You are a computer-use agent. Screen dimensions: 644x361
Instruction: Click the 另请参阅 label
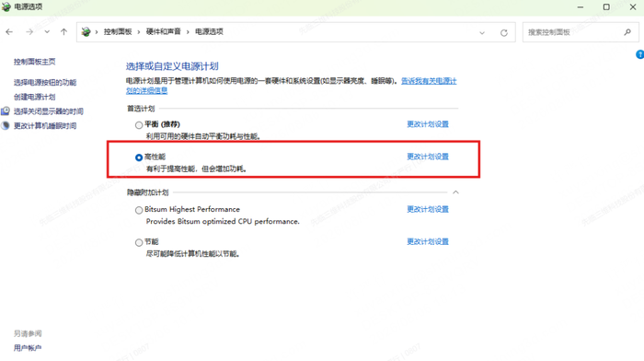(x=28, y=333)
